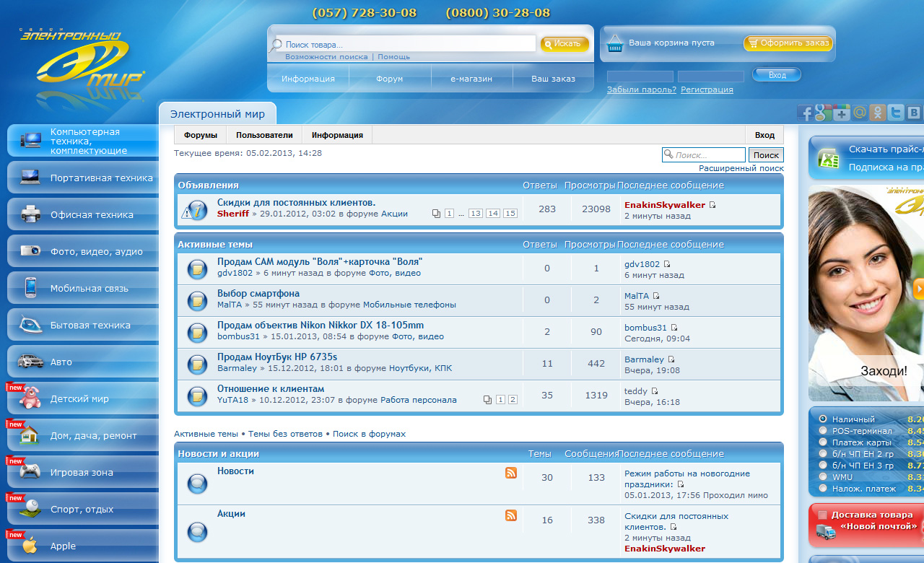Expand the Мобильная связь category
The image size is (924, 563).
83,289
